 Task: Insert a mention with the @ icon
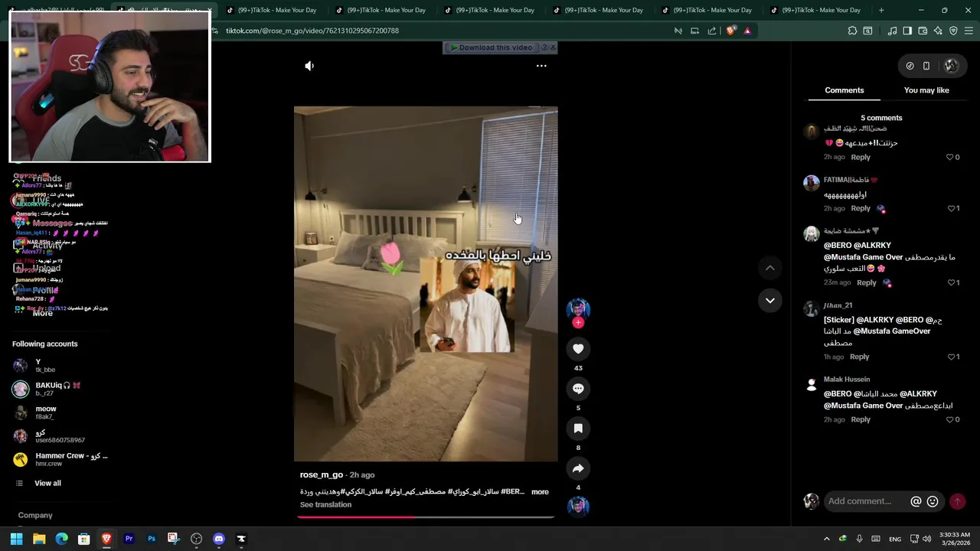tap(916, 501)
